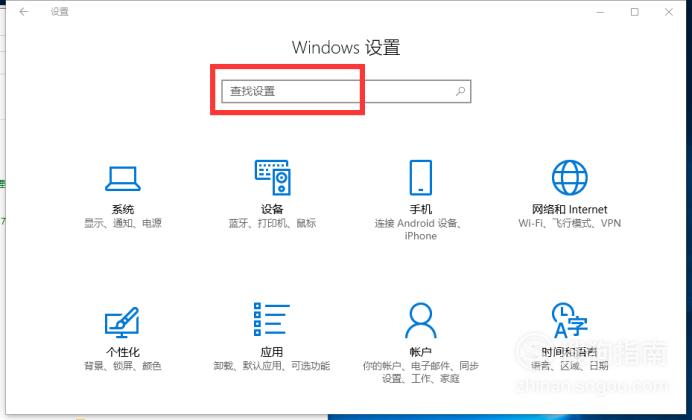Click the 设置 window title
This screenshot has width=692, height=420.
point(60,11)
